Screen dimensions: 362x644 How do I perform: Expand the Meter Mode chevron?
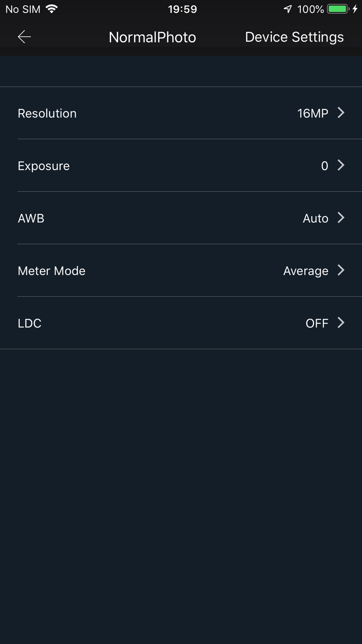point(341,270)
